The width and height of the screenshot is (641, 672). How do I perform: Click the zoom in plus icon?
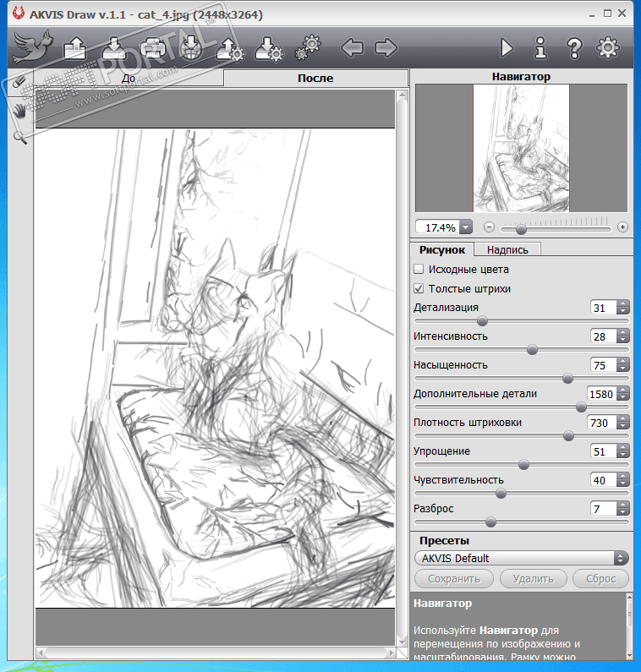[x=622, y=227]
